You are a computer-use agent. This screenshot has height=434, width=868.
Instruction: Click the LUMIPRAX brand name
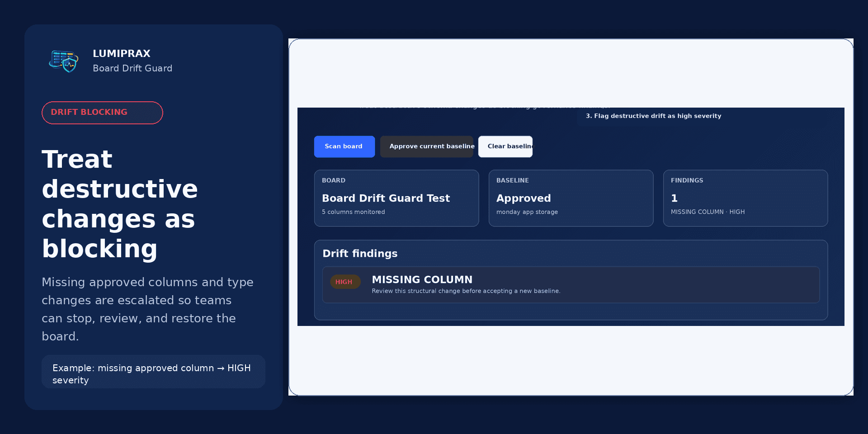click(122, 53)
